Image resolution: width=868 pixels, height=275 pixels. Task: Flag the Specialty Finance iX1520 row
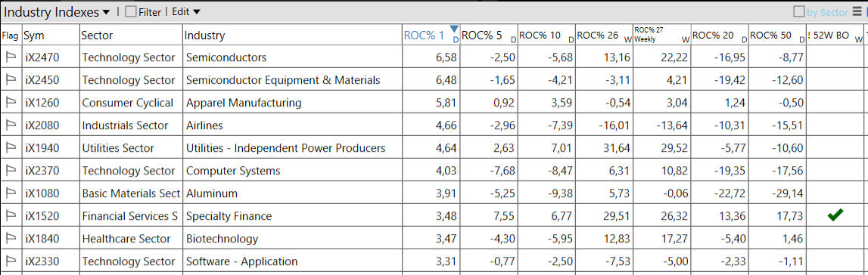tap(11, 216)
